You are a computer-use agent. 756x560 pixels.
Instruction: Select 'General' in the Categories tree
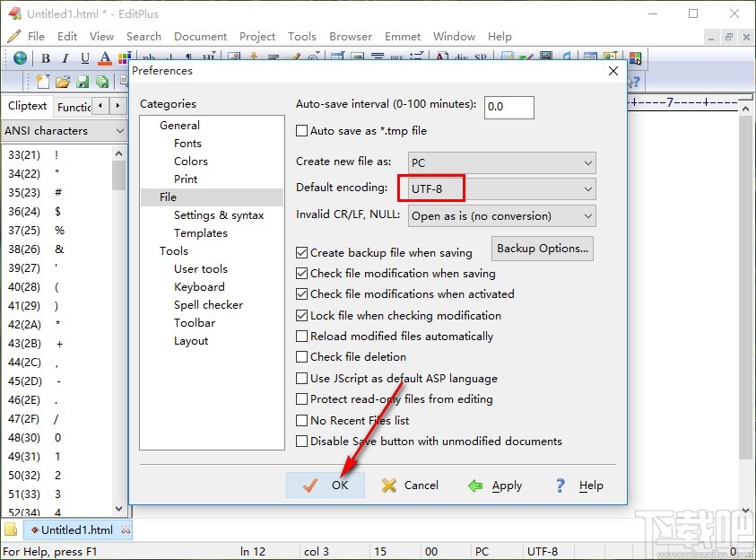click(x=179, y=126)
